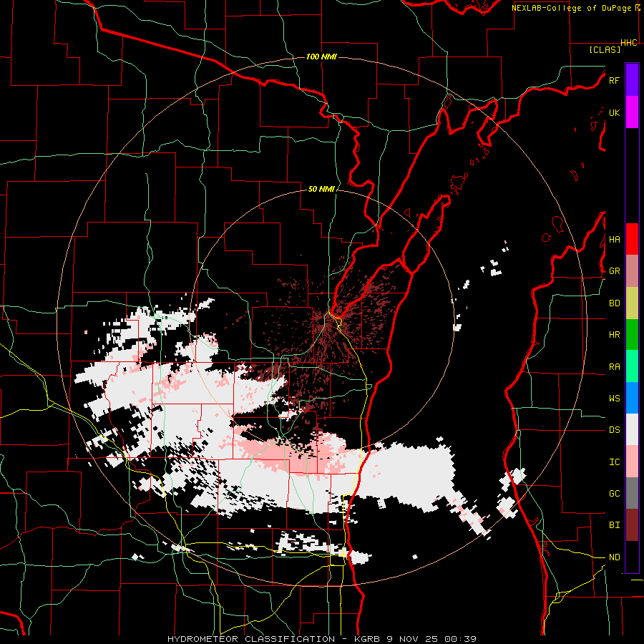
Task: Click the DS dry snow swatch
Action: point(632,429)
